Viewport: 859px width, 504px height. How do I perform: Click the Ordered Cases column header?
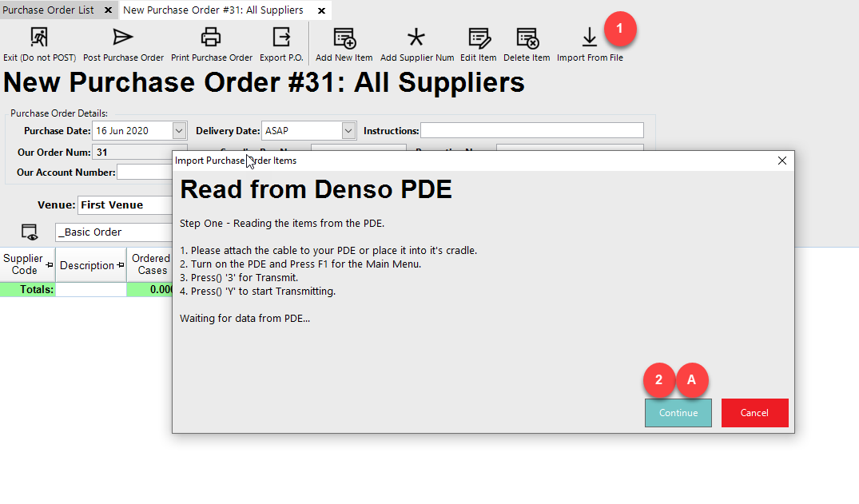[151, 264]
